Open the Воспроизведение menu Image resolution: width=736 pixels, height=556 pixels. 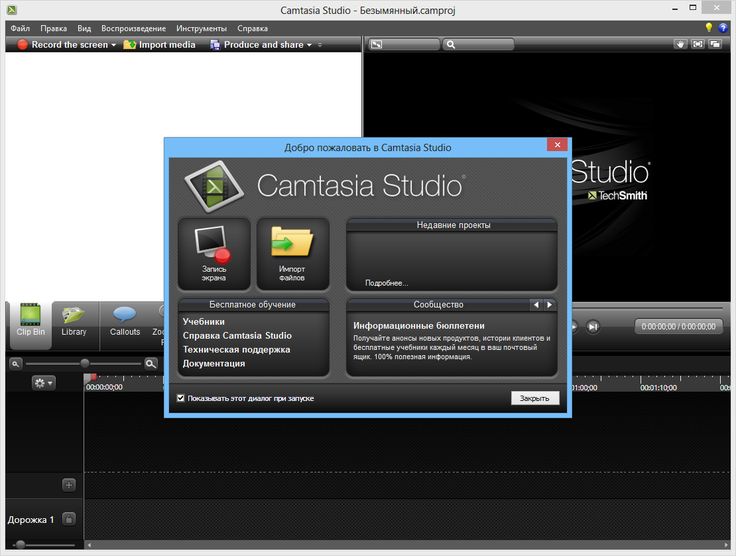click(x=133, y=28)
